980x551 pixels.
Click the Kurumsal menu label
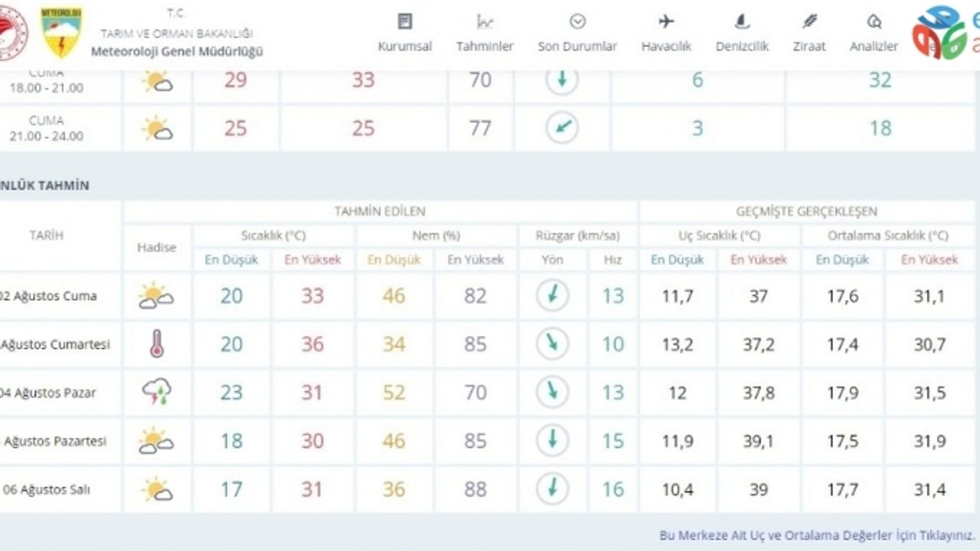point(405,47)
